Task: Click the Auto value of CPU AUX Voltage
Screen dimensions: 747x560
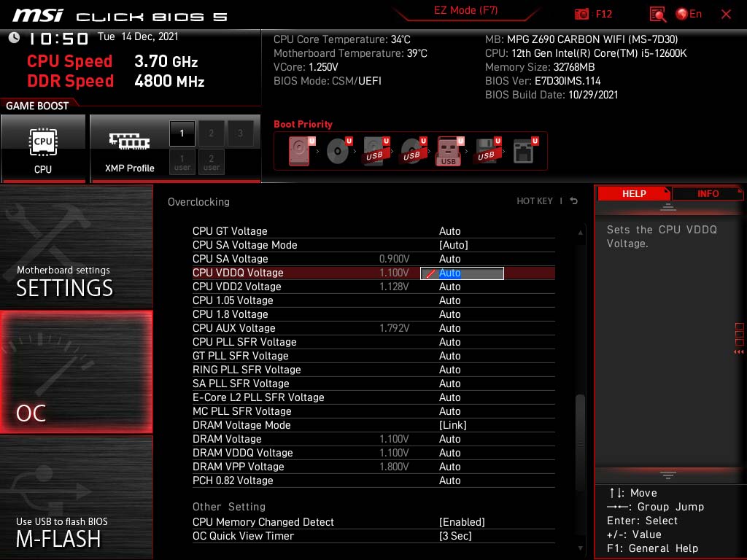Action: (449, 327)
